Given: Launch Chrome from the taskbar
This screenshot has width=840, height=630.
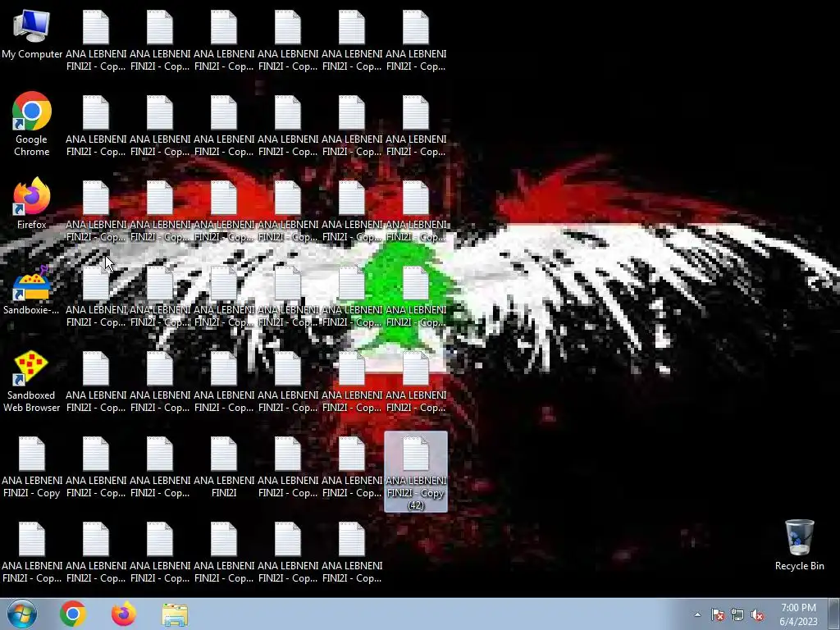Looking at the screenshot, I should tap(73, 614).
